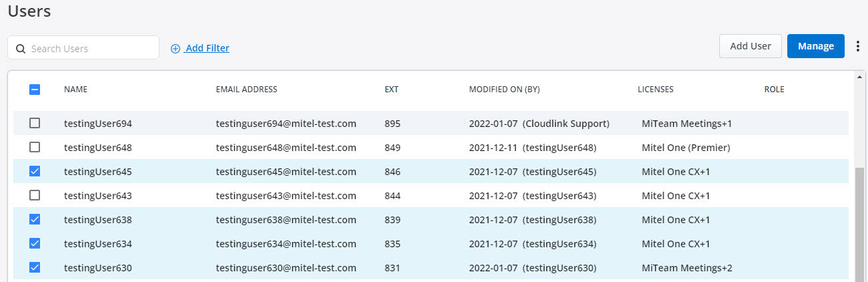Viewport: 868px width, 282px height.
Task: Open the three-dot more options menu
Action: 858,46
